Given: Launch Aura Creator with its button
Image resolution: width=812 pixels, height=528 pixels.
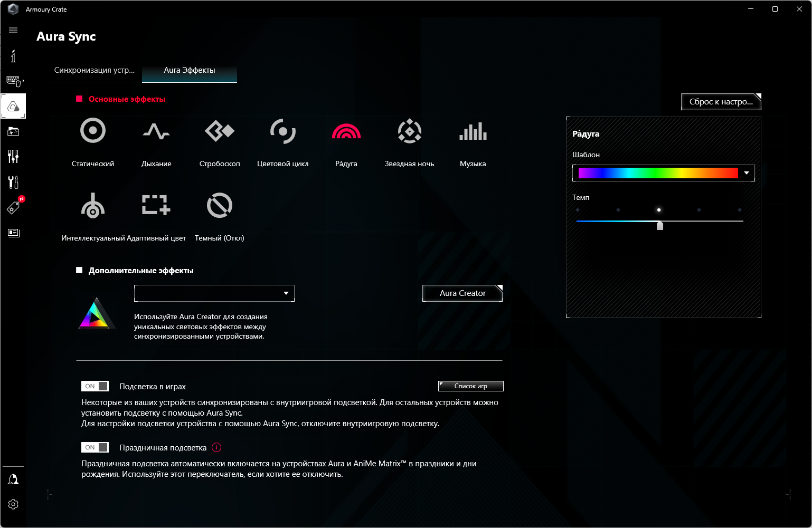Looking at the screenshot, I should point(462,293).
